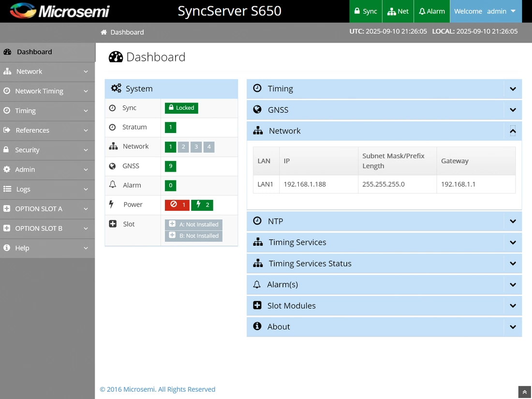Expand the OPTION SLOT B sidebar menu

(47, 228)
